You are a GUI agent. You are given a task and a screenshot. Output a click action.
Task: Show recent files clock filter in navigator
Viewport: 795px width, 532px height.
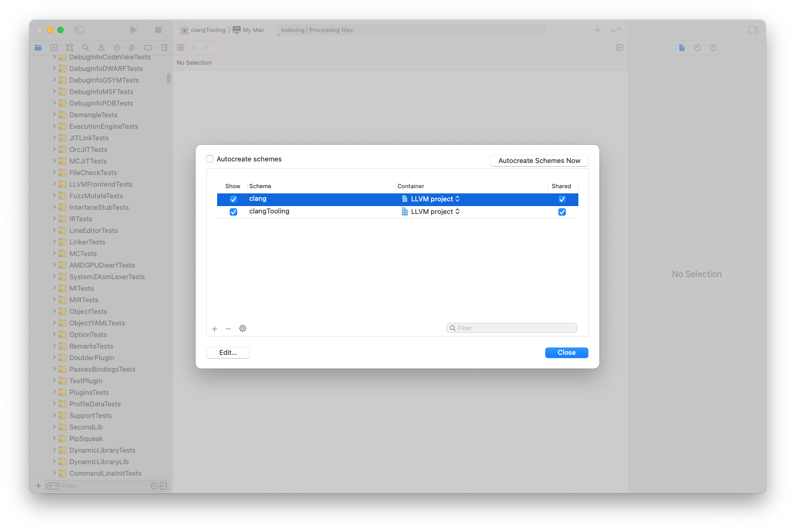point(154,486)
